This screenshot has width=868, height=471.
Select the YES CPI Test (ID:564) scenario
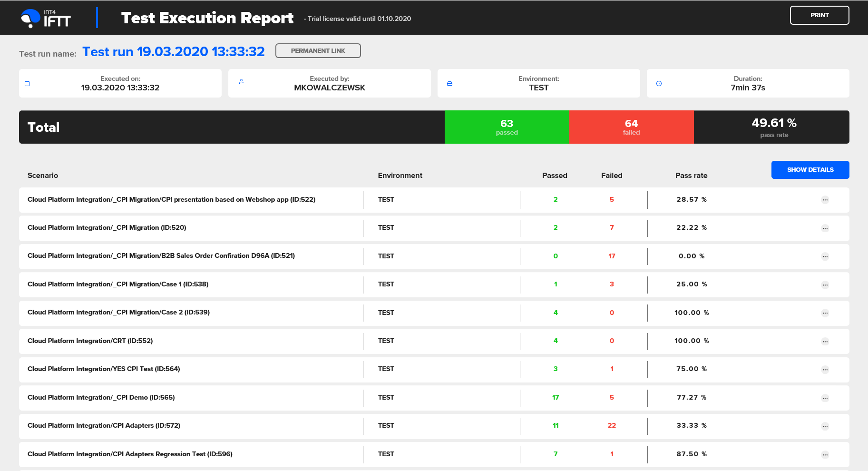104,369
